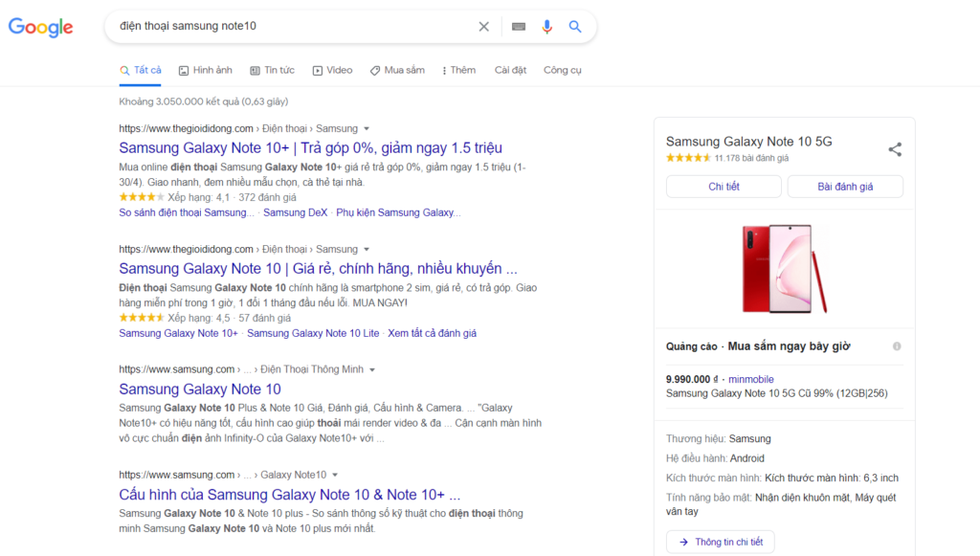Click the ad info icon beside Mua sắm ngay bây giờ
The height and width of the screenshot is (556, 980).
tap(897, 346)
